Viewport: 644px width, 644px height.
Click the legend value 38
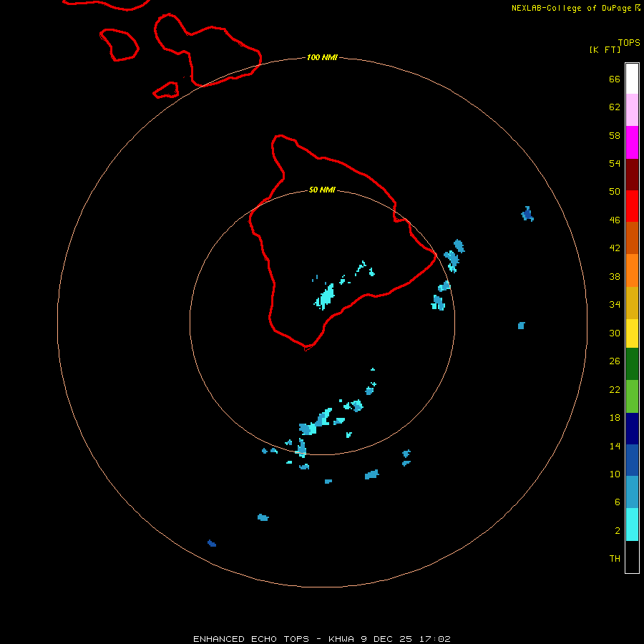click(615, 276)
